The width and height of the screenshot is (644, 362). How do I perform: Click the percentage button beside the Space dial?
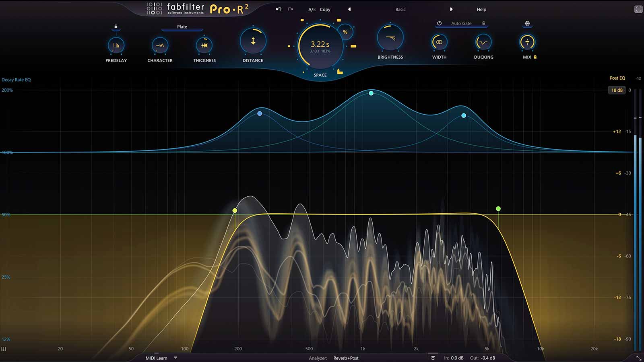click(345, 32)
